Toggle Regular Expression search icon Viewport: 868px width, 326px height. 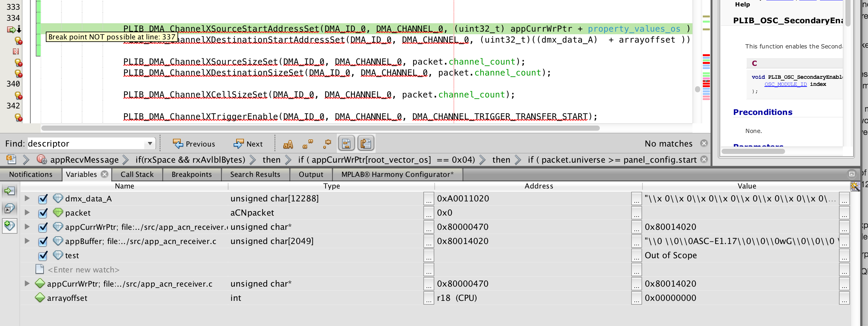[327, 144]
